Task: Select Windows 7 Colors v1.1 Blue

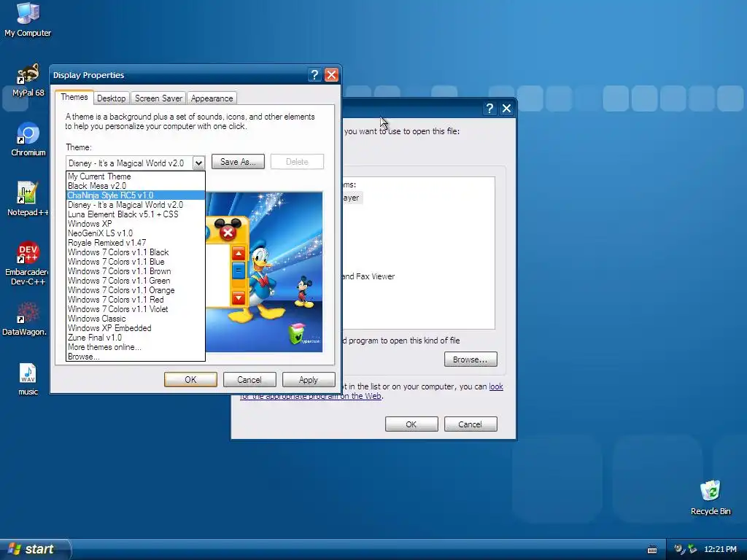Action: pyautogui.click(x=135, y=262)
